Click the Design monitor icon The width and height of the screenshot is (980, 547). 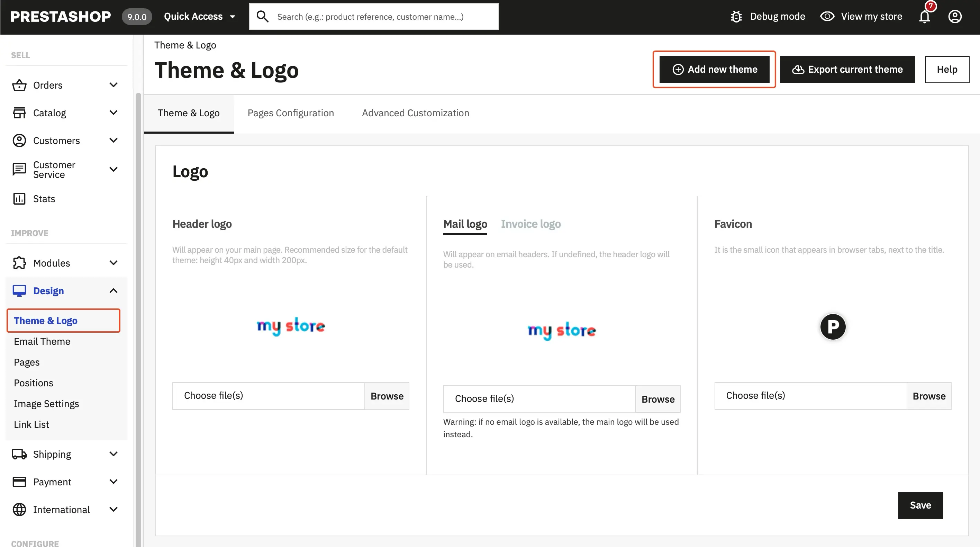pyautogui.click(x=19, y=291)
